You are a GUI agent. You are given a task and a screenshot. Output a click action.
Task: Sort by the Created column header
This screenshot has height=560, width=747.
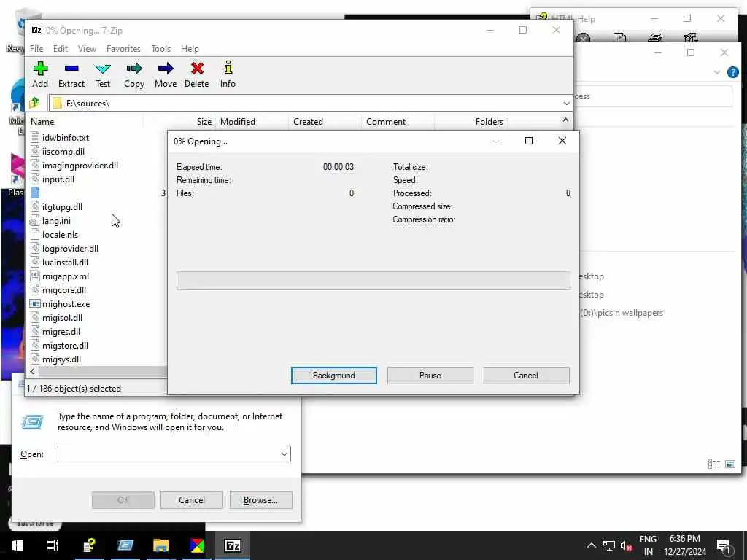tap(325, 122)
